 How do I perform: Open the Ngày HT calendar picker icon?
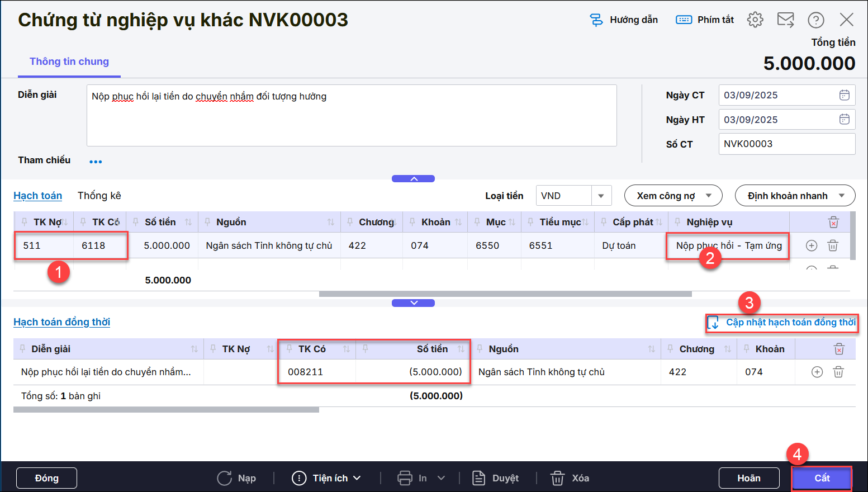coord(844,119)
